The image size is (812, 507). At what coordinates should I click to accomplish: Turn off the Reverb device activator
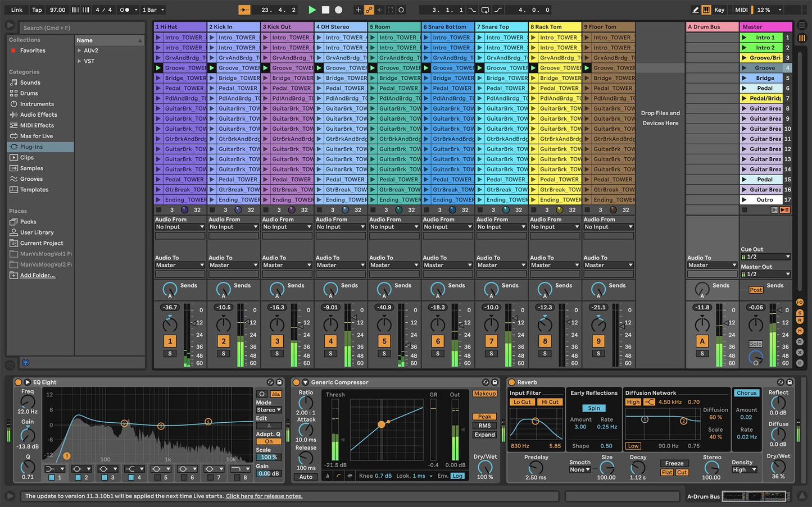pyautogui.click(x=512, y=382)
